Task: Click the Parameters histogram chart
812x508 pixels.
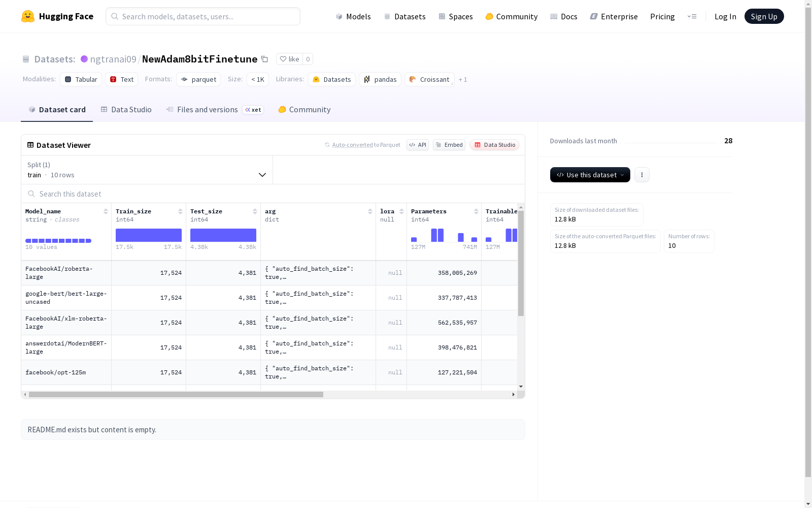Action: 444,235
